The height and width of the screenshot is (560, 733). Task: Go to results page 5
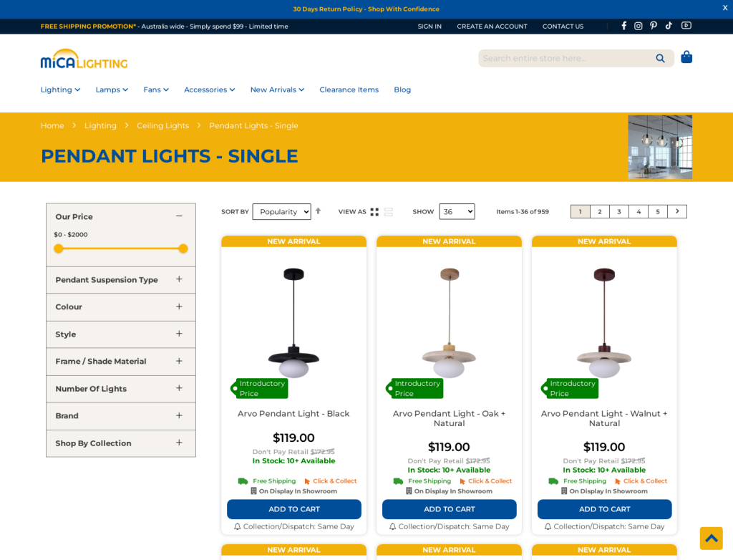(658, 211)
